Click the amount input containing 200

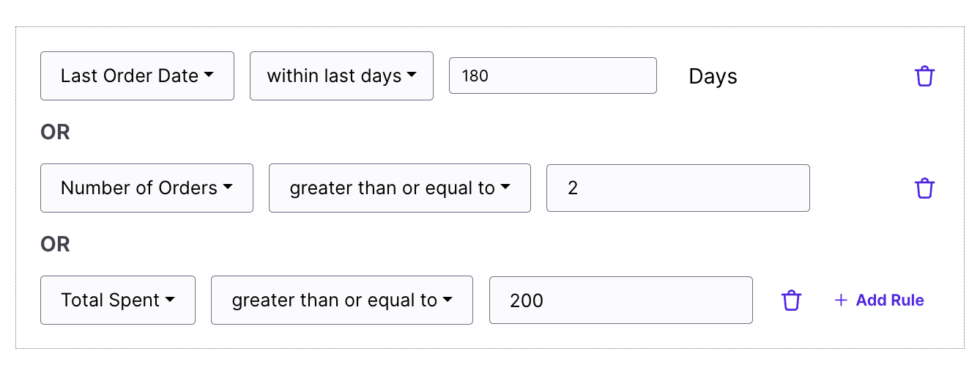[x=620, y=301]
